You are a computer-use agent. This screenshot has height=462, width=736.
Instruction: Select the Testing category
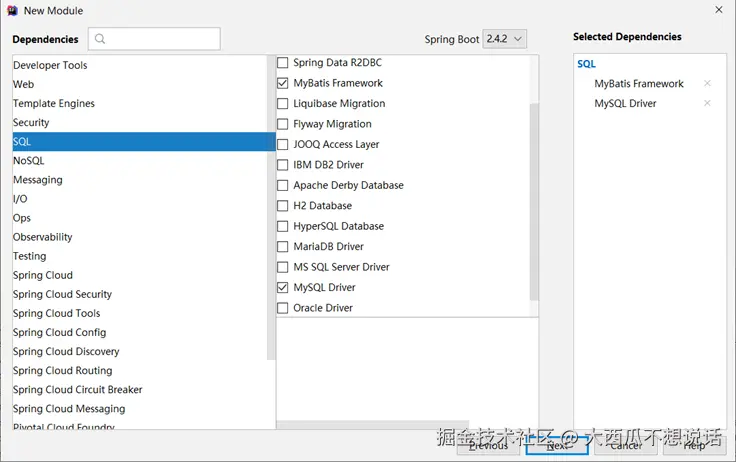click(139, 256)
